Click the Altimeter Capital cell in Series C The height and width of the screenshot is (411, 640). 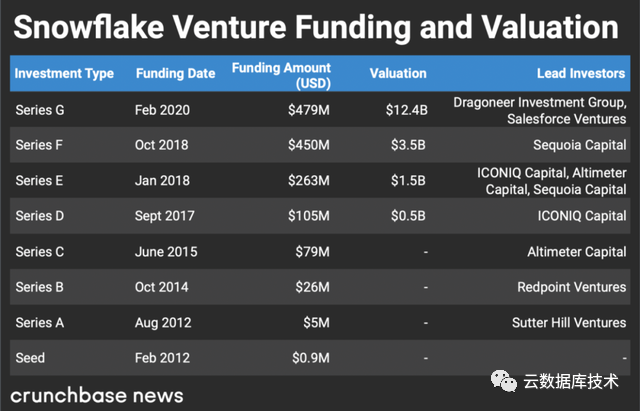coord(577,253)
